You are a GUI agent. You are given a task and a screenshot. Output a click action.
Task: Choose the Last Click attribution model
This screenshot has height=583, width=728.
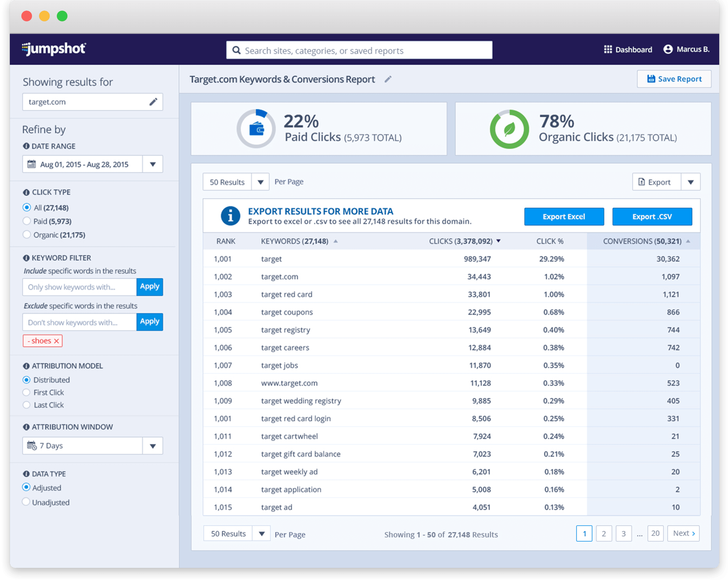click(27, 405)
